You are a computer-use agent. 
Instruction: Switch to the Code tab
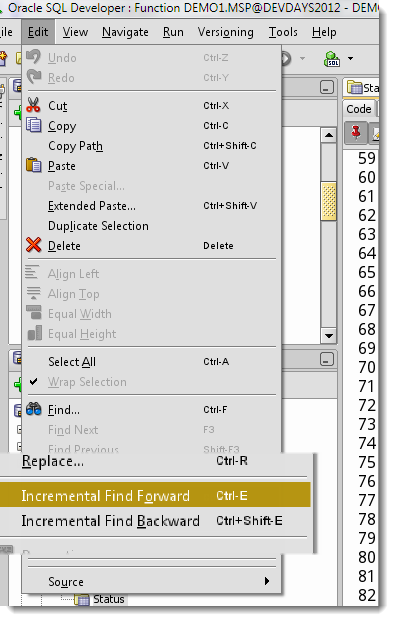click(x=359, y=109)
